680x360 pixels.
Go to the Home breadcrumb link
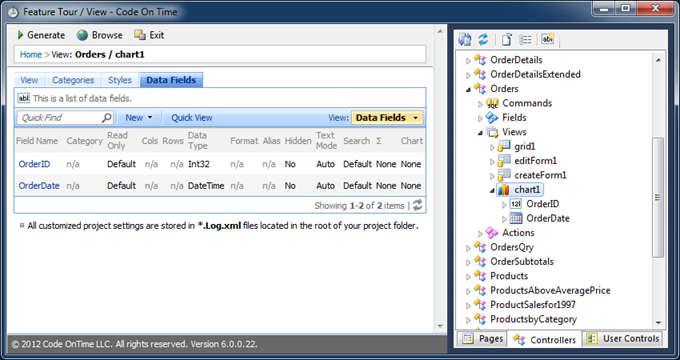pos(31,55)
